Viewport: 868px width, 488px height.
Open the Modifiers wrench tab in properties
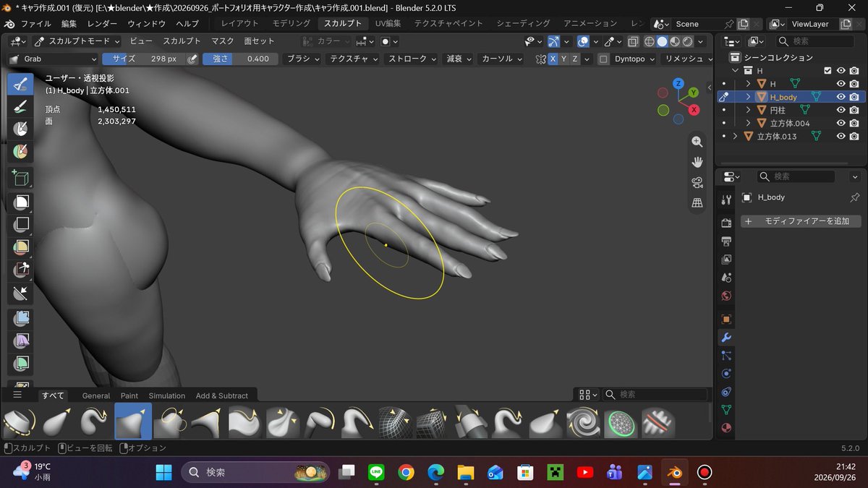click(726, 338)
